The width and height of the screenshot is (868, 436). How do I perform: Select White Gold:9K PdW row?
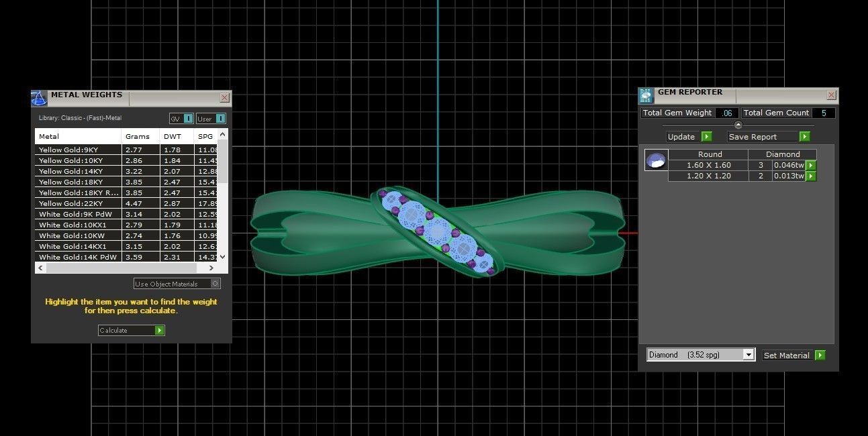click(127, 214)
